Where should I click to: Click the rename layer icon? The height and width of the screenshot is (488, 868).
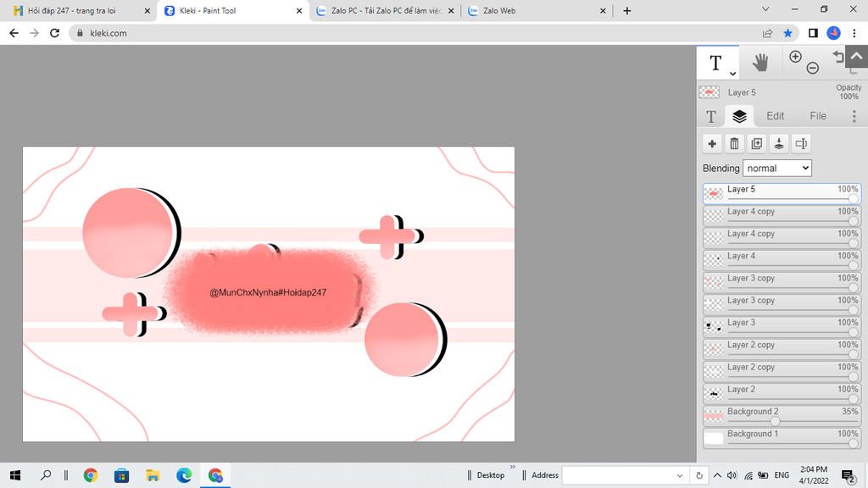[801, 144]
